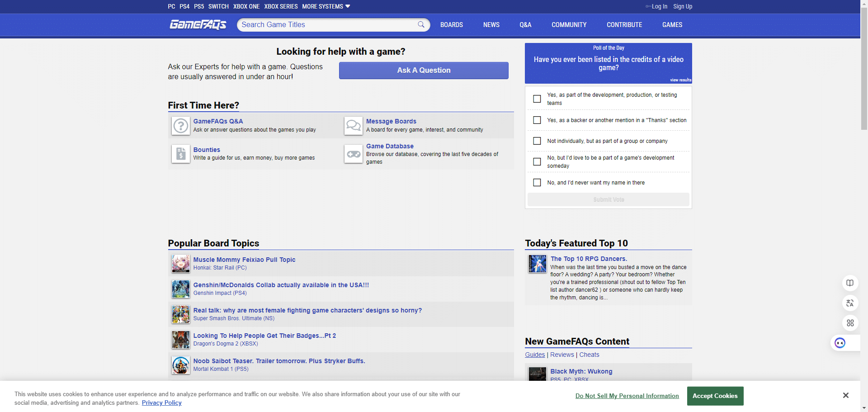
Task: Click the GameFAQs Q&A question mark icon
Action: [181, 126]
